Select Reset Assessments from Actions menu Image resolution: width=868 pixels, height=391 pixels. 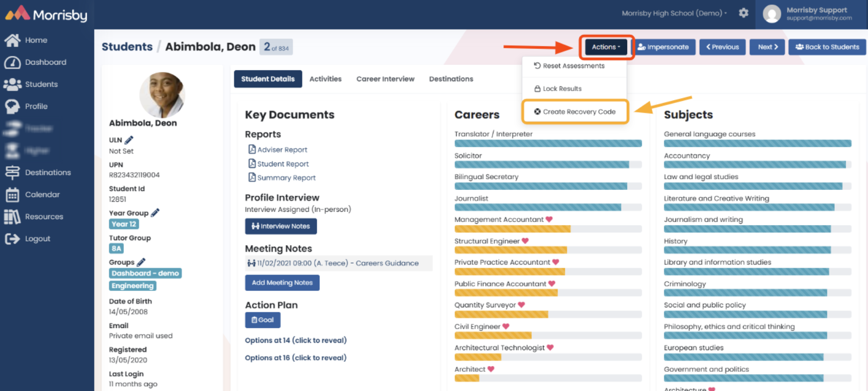pos(574,66)
